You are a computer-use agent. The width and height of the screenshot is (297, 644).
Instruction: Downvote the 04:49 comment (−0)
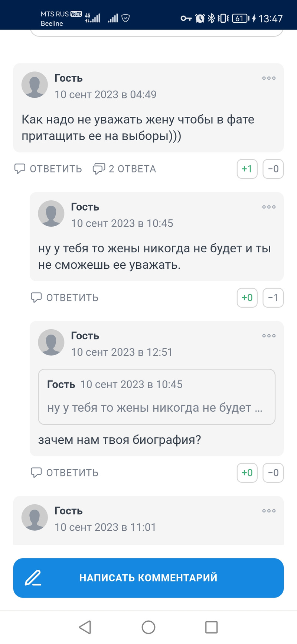[273, 169]
